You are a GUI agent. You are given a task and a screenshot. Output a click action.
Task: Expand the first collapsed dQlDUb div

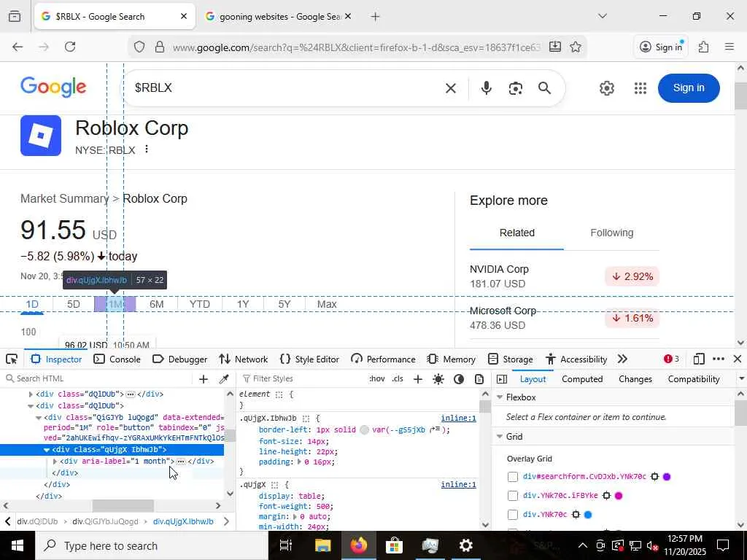pos(31,394)
